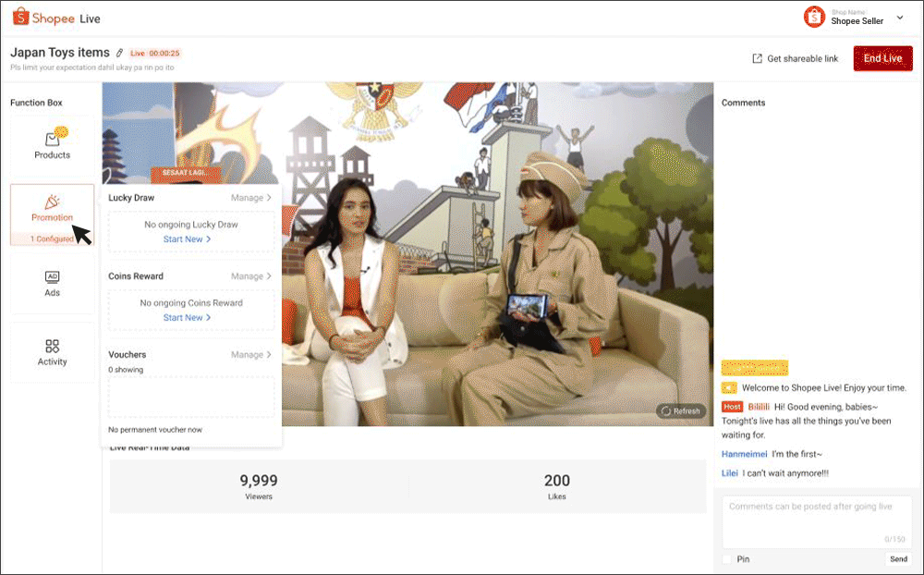Open Manage for Coins Reward
Viewport: 924px width, 575px height.
[251, 275]
